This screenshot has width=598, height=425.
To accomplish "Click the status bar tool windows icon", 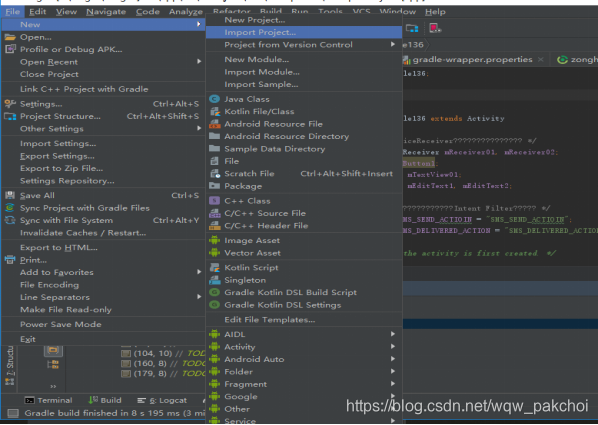I will click(13, 413).
